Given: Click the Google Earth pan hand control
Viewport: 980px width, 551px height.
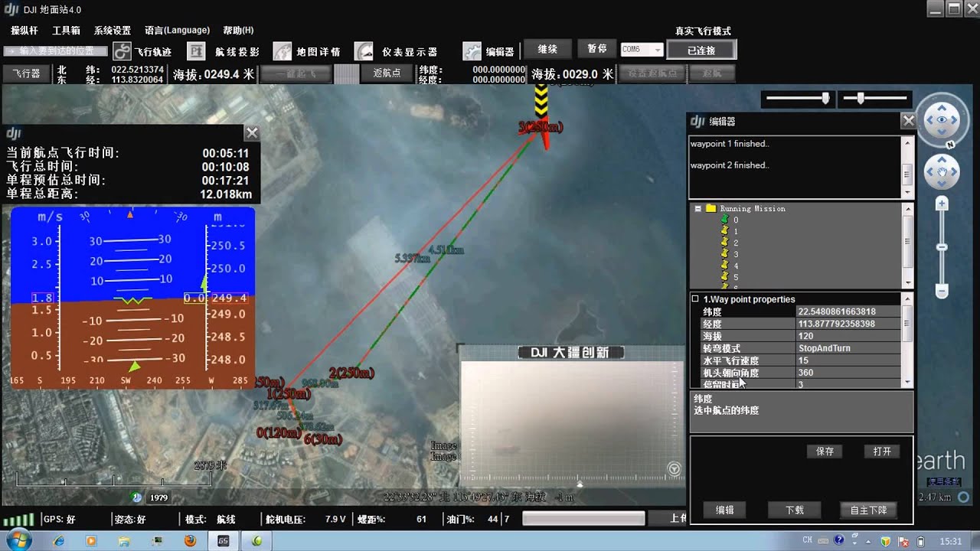Looking at the screenshot, I should (941, 171).
